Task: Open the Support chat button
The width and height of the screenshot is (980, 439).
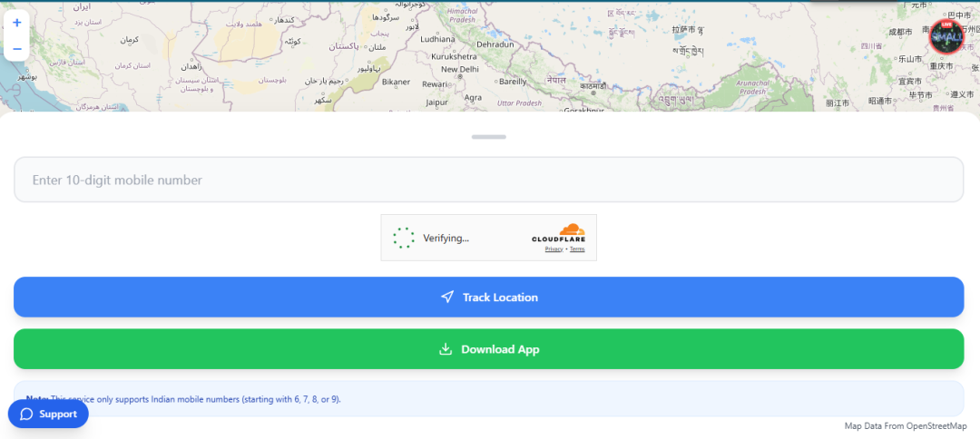Action: coord(49,415)
